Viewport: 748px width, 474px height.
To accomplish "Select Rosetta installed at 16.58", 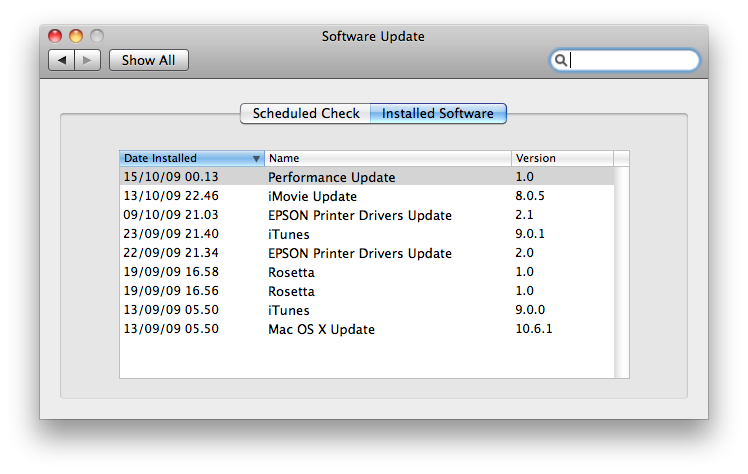I will pyautogui.click(x=367, y=272).
